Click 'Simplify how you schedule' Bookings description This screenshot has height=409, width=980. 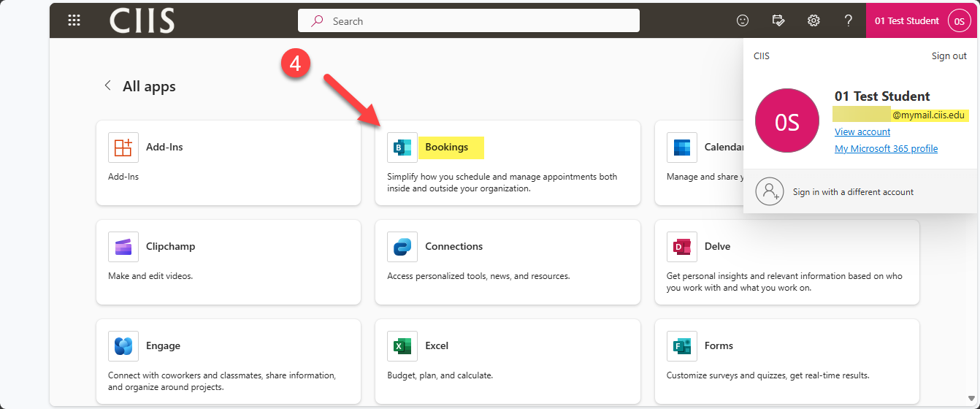[502, 183]
